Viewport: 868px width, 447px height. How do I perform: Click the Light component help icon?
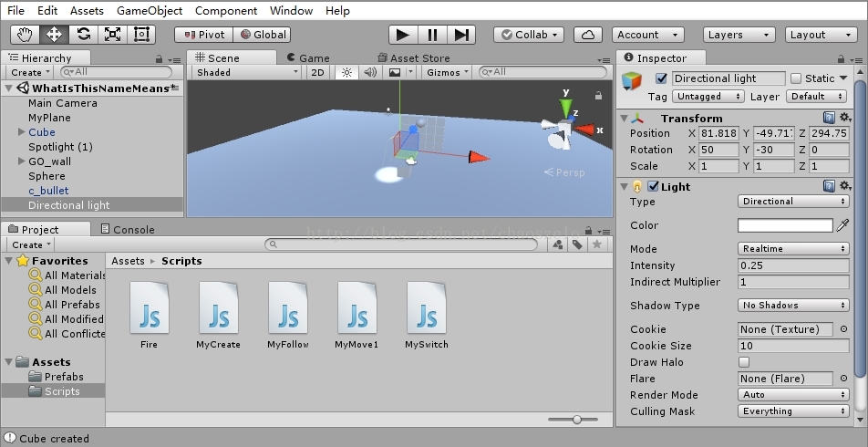(828, 187)
